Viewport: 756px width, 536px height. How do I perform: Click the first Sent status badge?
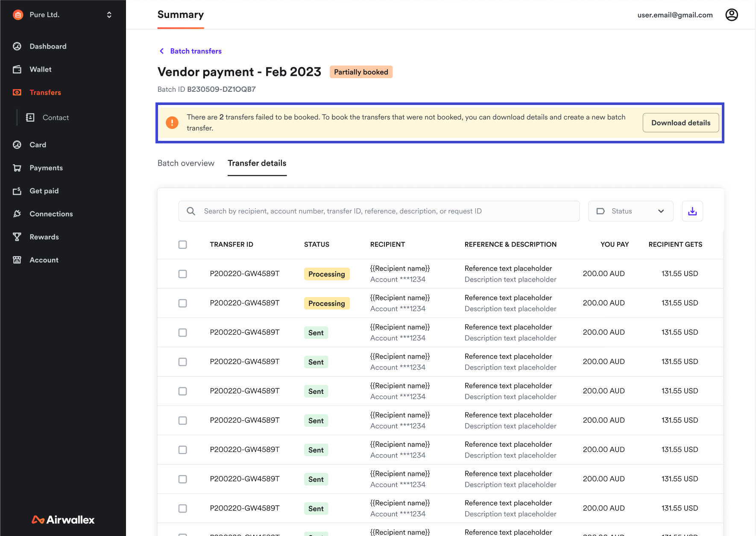[316, 332]
